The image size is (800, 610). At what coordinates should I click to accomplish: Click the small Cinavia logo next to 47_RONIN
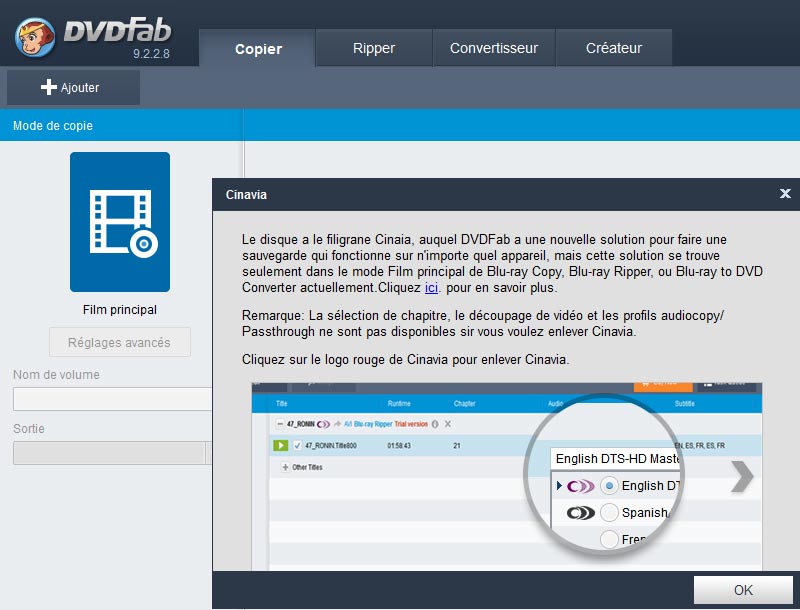(323, 424)
